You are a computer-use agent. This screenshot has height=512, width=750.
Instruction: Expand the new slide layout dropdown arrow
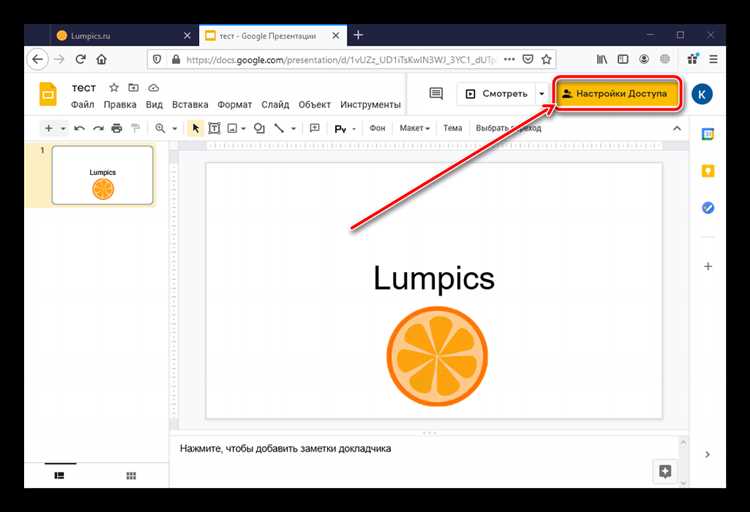[63, 129]
